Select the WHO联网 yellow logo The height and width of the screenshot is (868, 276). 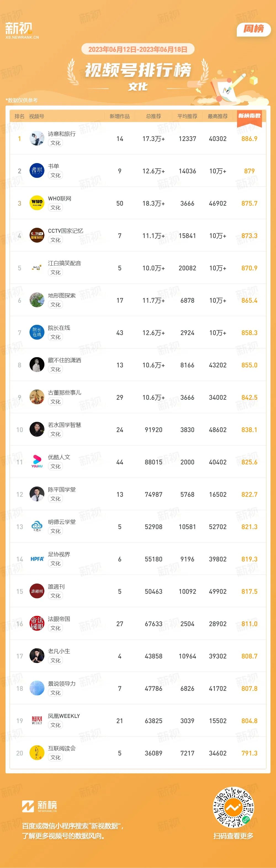(x=37, y=203)
